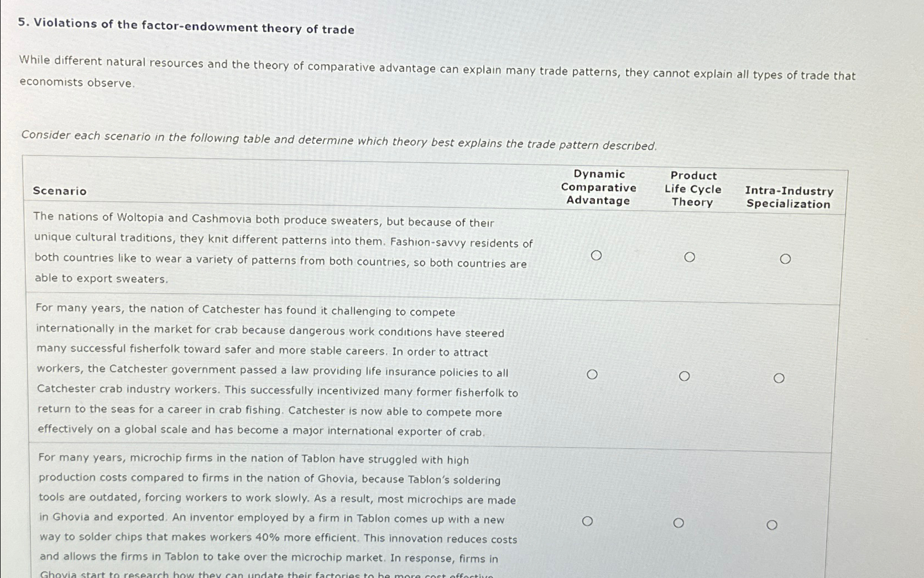Select Product Life Cycle Theory for the Tablon microchip scenario
Screen dimensions: 924x578
pos(679,522)
